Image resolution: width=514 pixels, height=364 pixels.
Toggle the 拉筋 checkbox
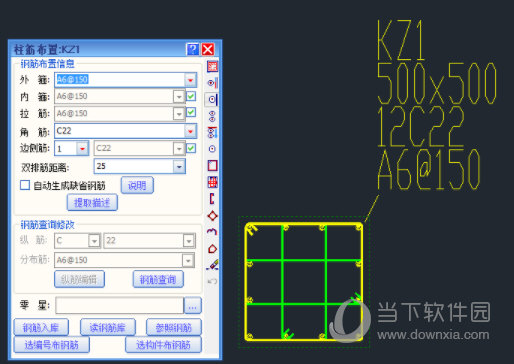pyautogui.click(x=191, y=112)
